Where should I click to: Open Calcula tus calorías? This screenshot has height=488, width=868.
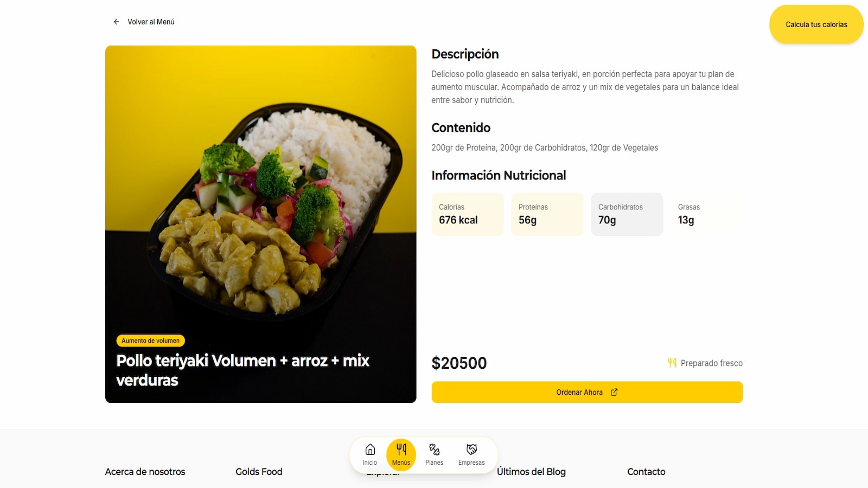point(816,24)
